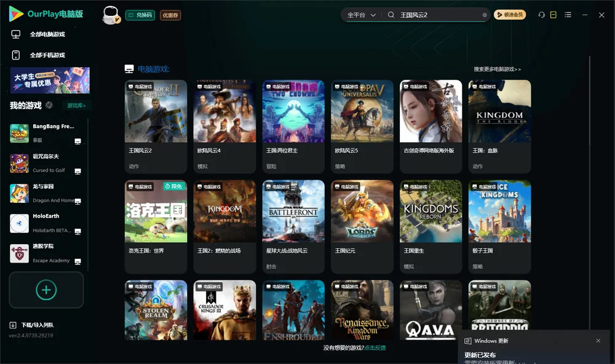Open the 欧陆风云5 game card
This screenshot has width=615, height=364.
(x=362, y=126)
